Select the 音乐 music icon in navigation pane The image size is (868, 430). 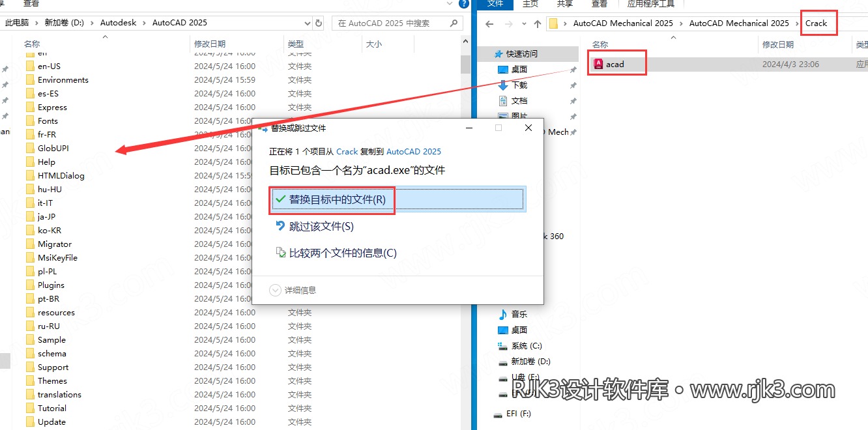click(502, 314)
